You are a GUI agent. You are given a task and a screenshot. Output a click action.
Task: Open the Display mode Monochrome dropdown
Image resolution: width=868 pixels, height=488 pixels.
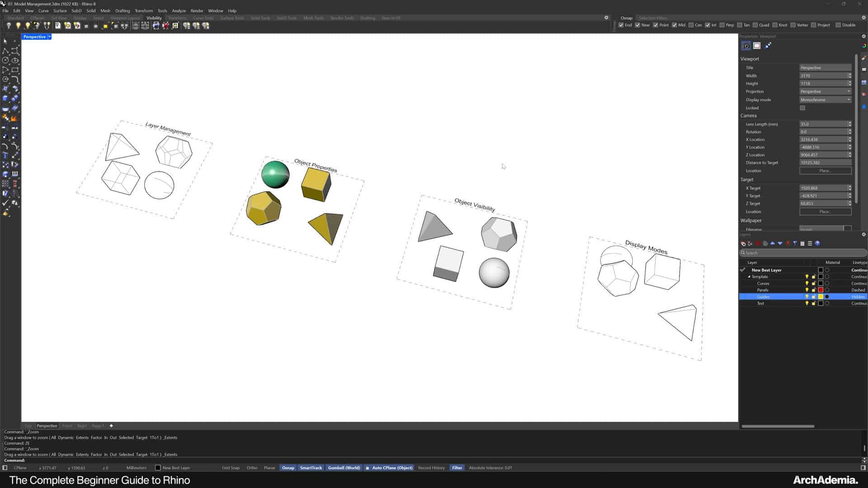(x=825, y=100)
